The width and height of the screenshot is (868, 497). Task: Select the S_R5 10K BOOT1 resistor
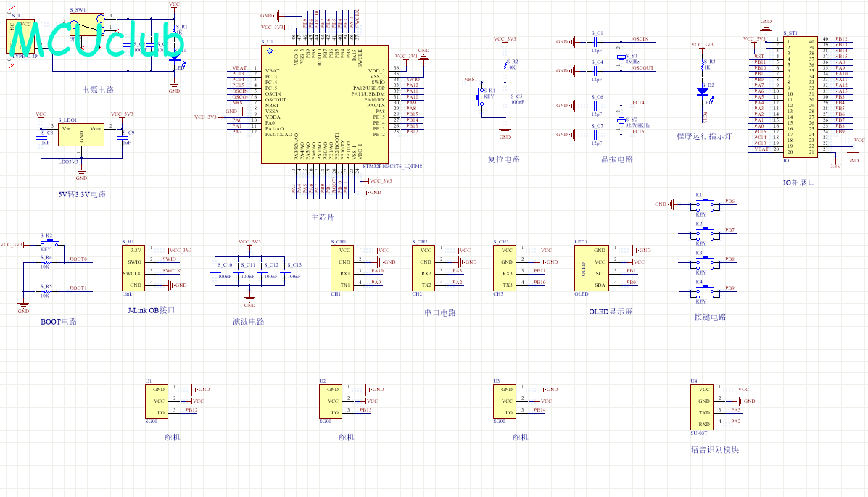point(46,291)
